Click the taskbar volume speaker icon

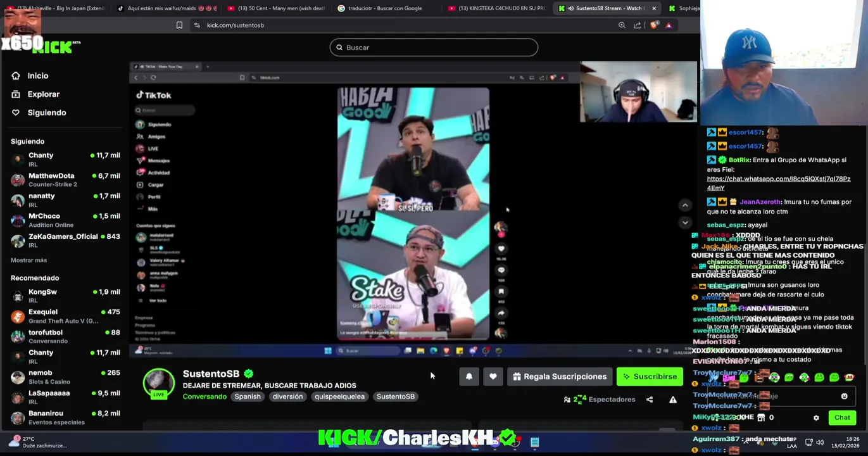[820, 442]
